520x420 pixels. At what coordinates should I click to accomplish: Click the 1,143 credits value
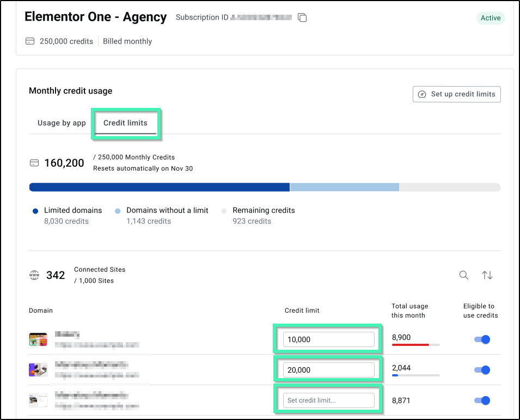[x=149, y=221]
